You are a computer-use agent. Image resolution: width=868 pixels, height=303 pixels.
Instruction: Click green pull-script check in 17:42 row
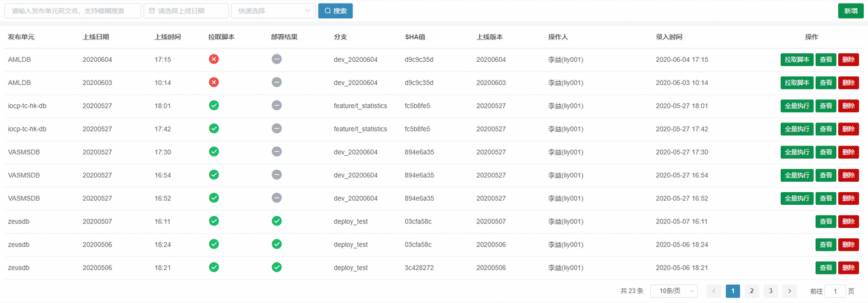(214, 128)
